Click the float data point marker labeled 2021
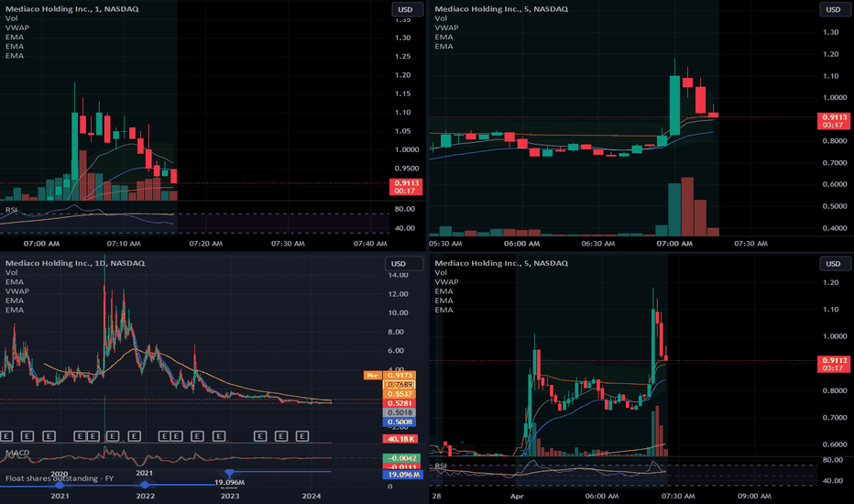Screen dimensions: 854x504 point(145,484)
